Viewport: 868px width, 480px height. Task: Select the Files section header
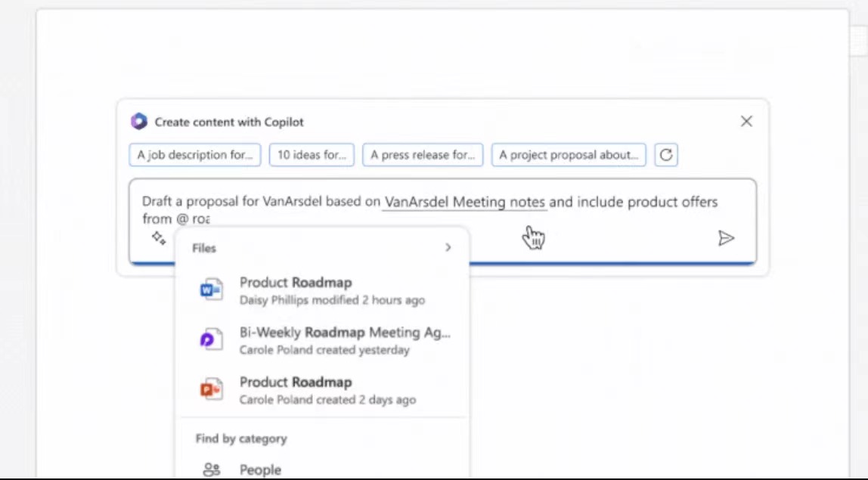(x=204, y=248)
